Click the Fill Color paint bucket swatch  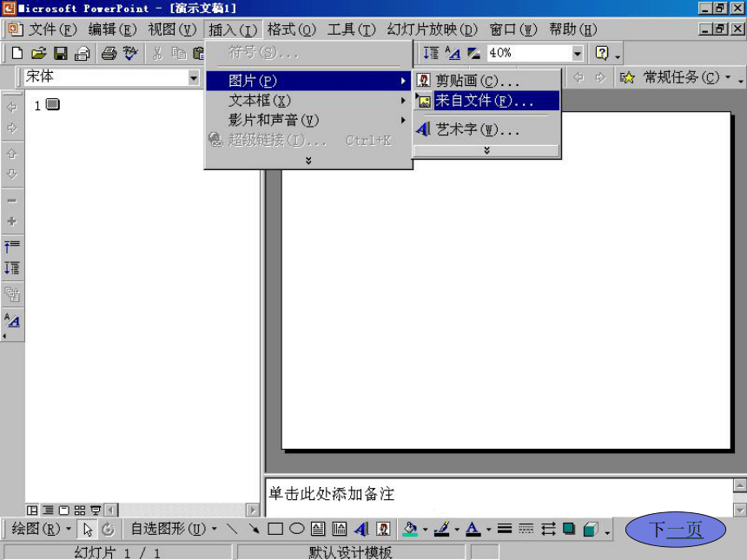(x=410, y=529)
